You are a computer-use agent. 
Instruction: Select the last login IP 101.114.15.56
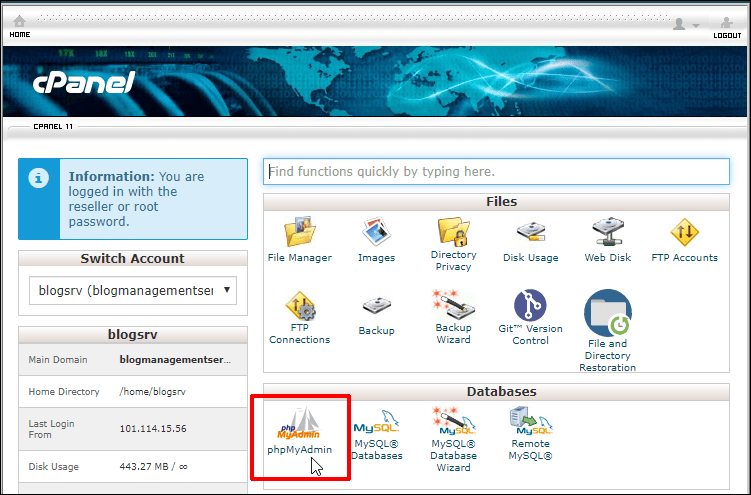(153, 428)
